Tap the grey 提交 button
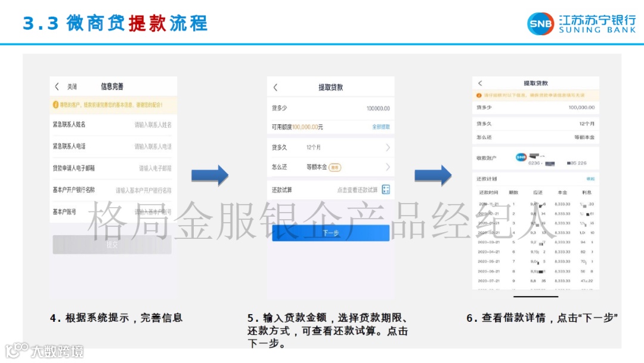 pos(112,245)
